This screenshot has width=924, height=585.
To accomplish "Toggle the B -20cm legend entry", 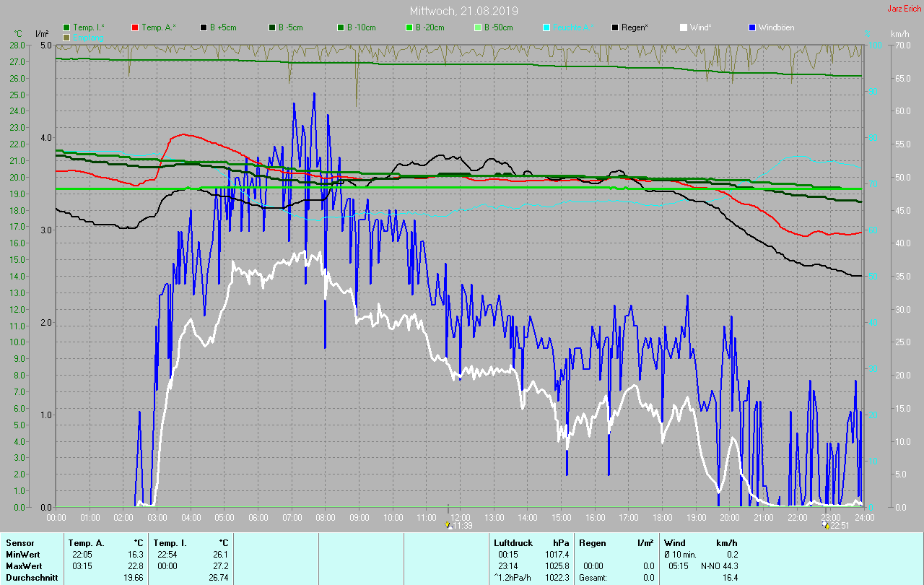I will 409,27.
